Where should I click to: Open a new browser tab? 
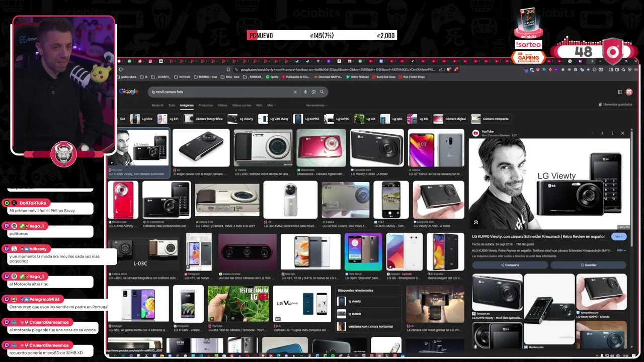(599, 61)
